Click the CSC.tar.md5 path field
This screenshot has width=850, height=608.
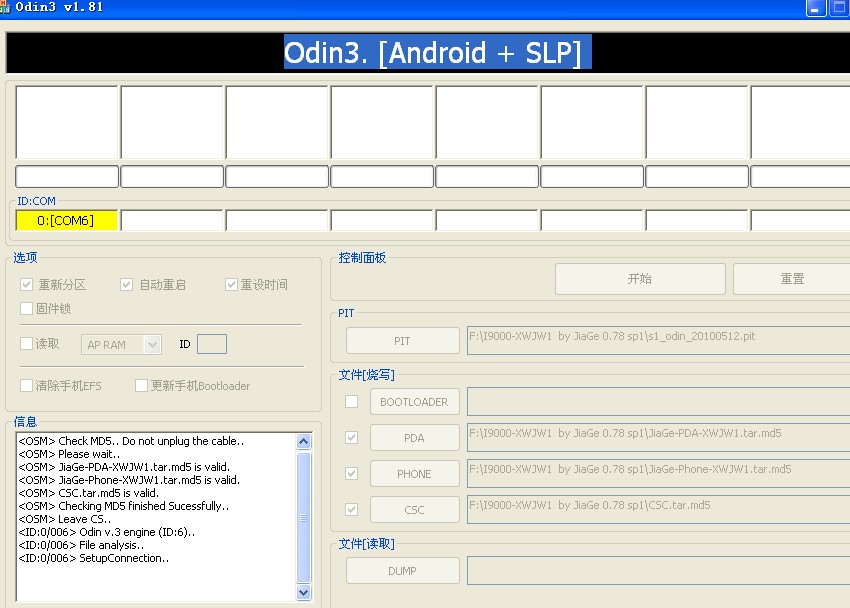tap(658, 509)
